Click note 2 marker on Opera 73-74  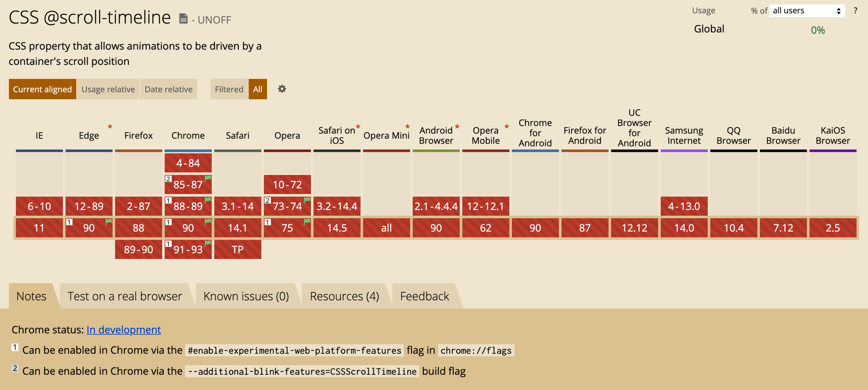268,200
